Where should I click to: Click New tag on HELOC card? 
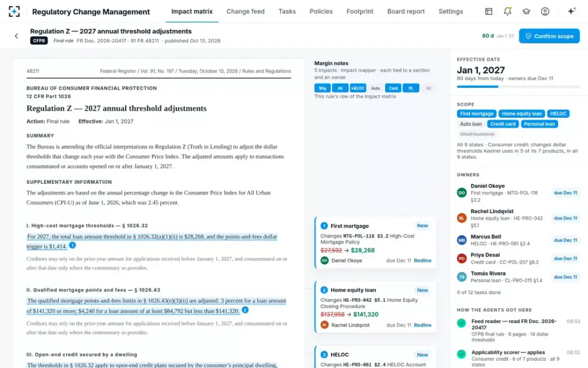(422, 354)
